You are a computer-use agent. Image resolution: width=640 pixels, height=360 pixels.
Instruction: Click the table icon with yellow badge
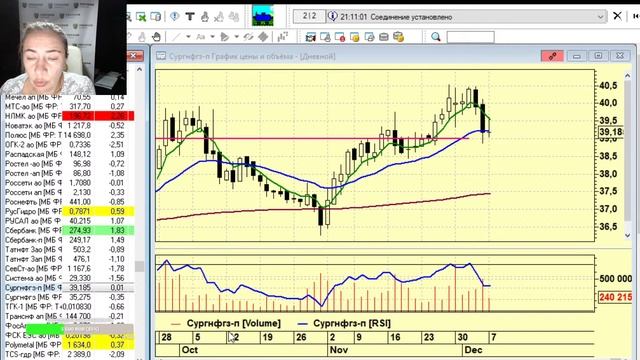click(355, 37)
